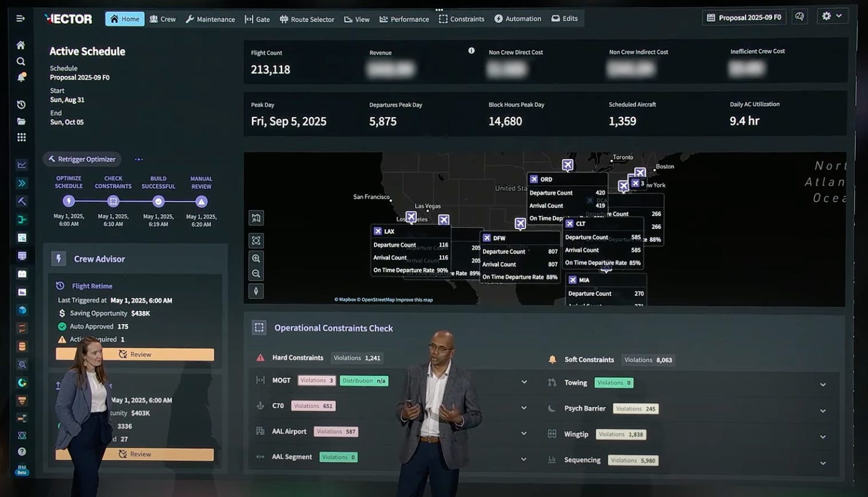Click the Revenue info icon

tap(472, 51)
